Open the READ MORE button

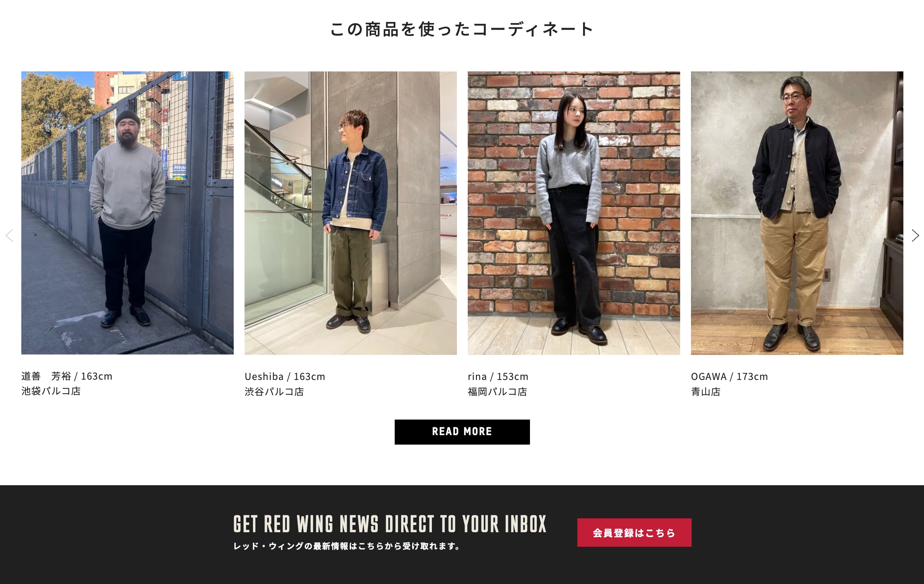coord(462,432)
